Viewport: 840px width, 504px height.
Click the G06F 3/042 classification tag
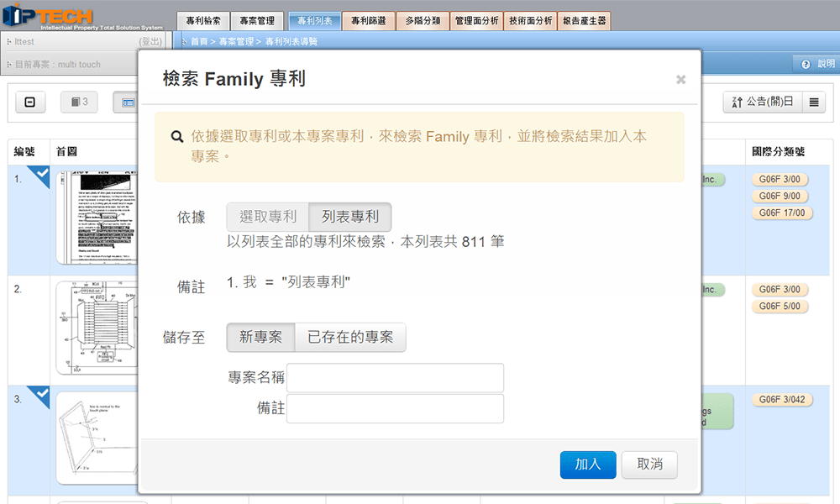[782, 400]
